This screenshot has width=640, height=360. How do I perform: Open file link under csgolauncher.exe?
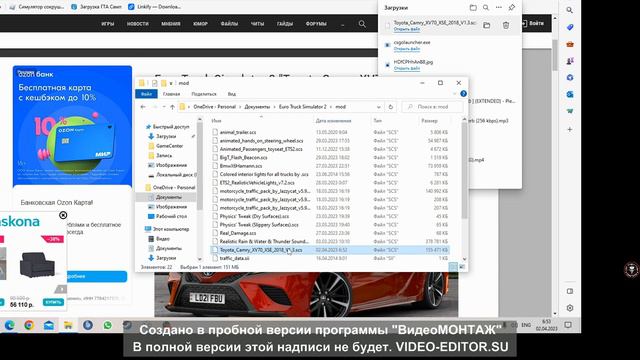pyautogui.click(x=407, y=49)
